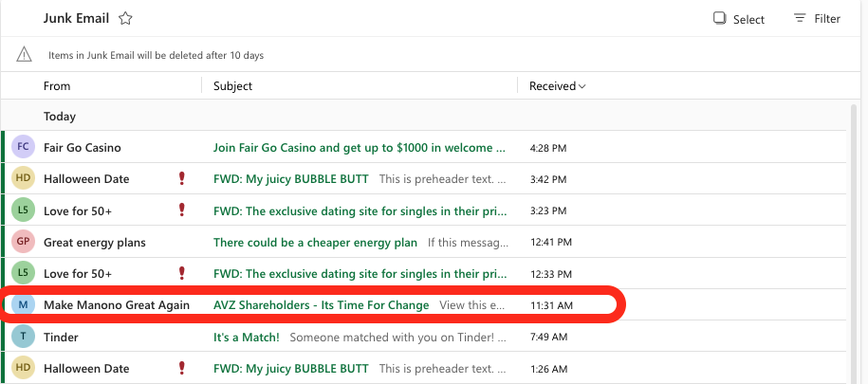Collapse the Today group header

(60, 117)
